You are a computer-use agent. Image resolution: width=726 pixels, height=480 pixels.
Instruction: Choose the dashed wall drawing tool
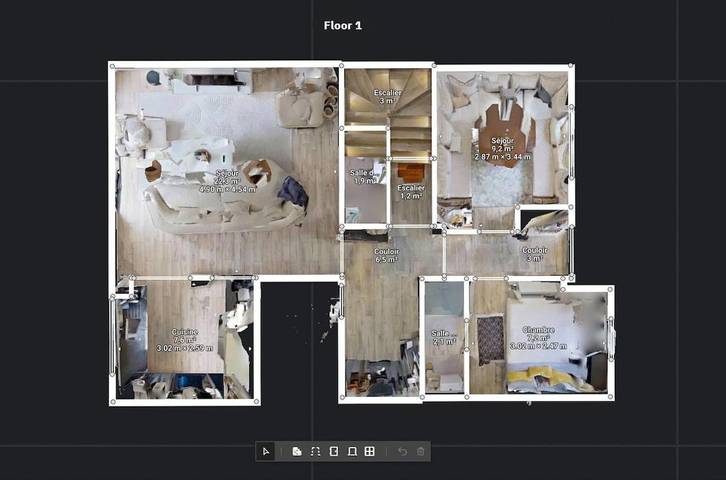point(315,452)
